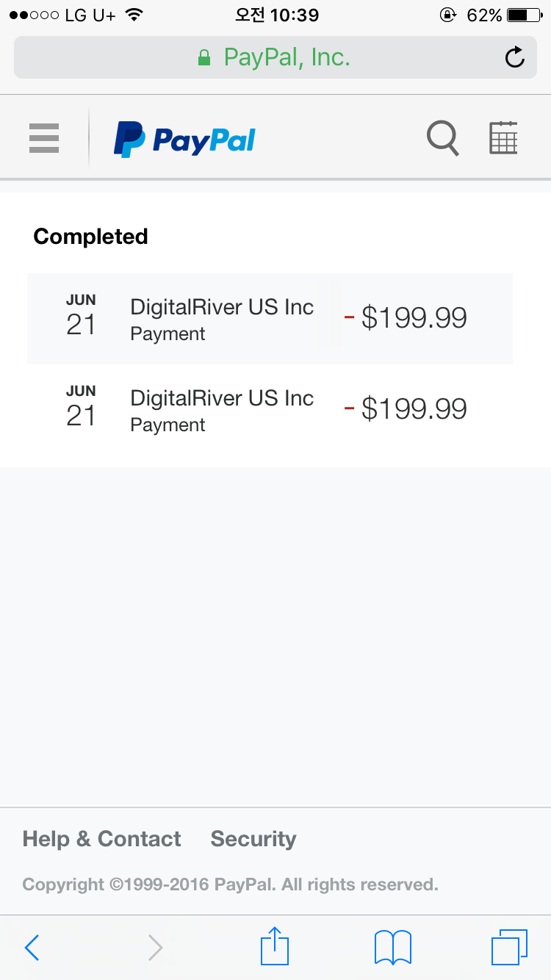This screenshot has width=551, height=980.
Task: Open Safari bookmarks
Action: (392, 946)
